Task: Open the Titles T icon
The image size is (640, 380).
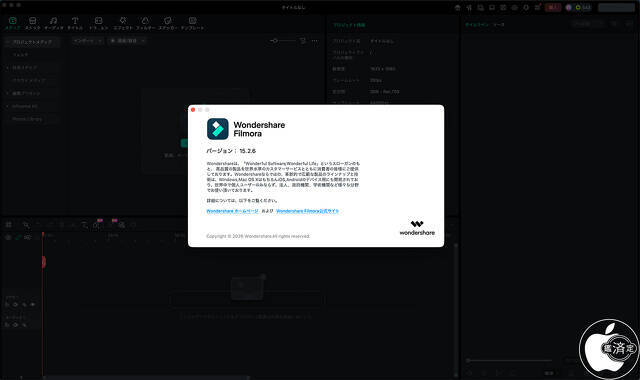Action: tap(75, 23)
